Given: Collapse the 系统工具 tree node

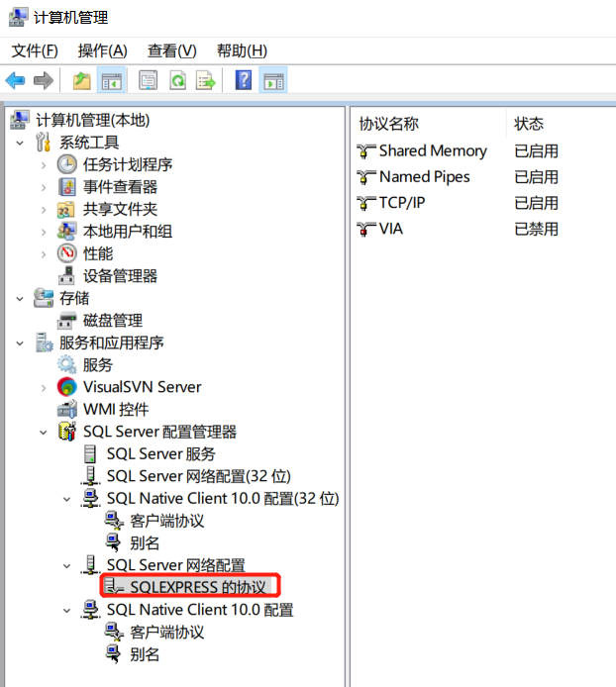Looking at the screenshot, I should [x=20, y=143].
